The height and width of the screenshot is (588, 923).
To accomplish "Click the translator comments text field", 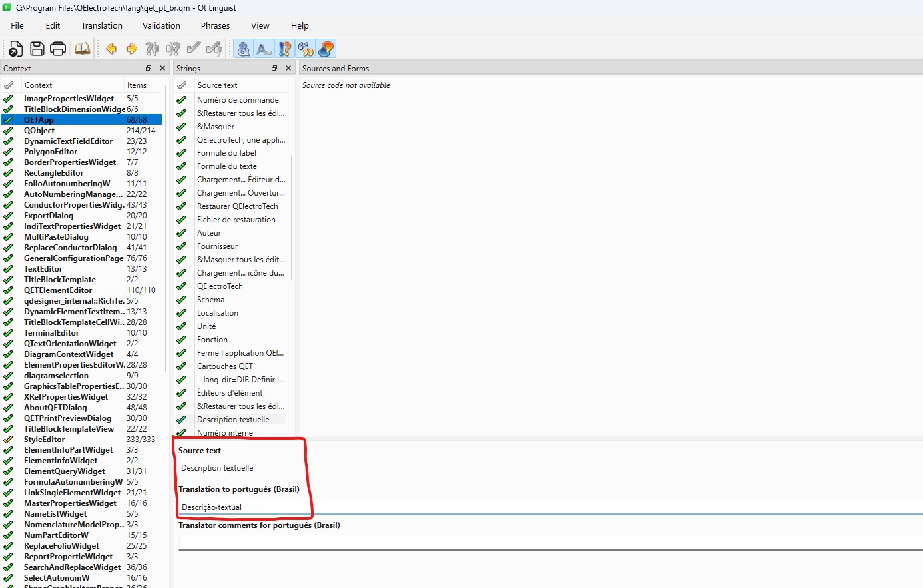I will (x=533, y=543).
